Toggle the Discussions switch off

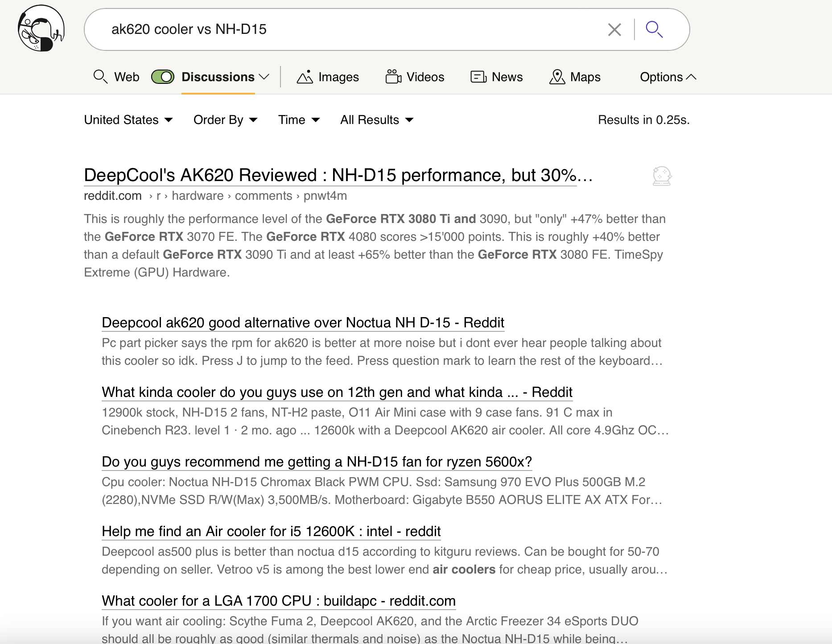click(x=163, y=77)
